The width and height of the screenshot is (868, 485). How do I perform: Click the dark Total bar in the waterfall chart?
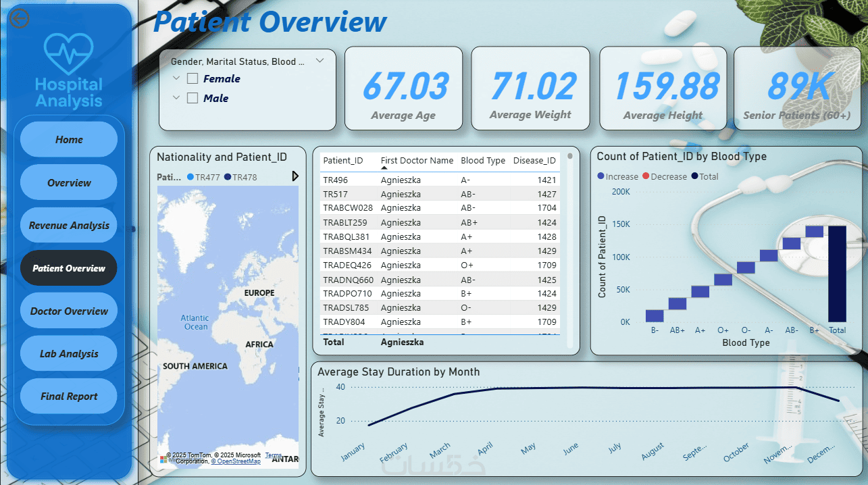[x=837, y=274]
